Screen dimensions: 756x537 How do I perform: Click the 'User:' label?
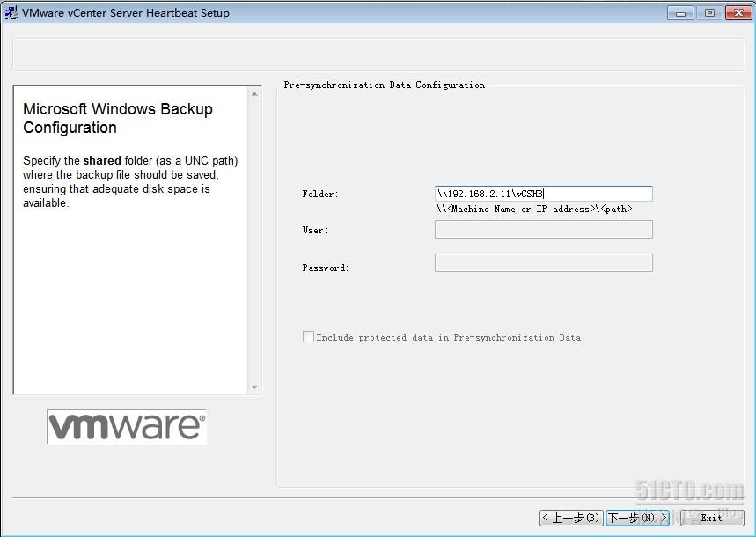(315, 230)
